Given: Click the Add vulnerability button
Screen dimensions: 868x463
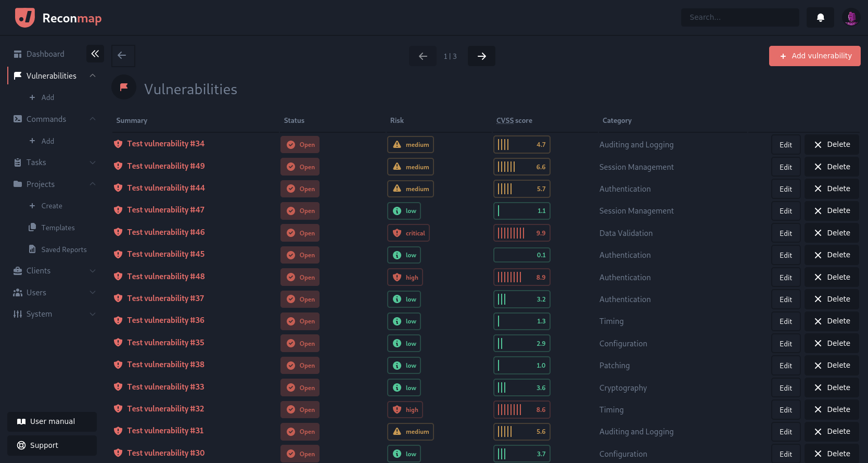Looking at the screenshot, I should tap(814, 56).
